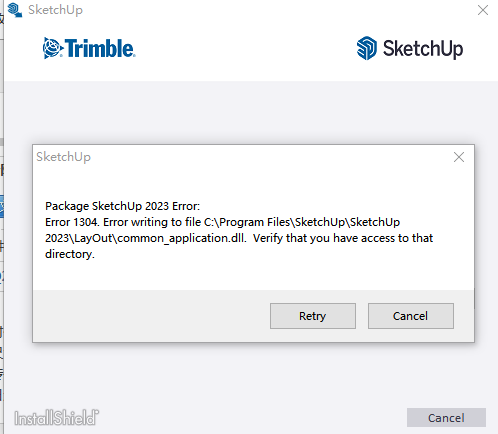498x434 pixels.
Task: Click the InstallShield logo
Action: [x=56, y=418]
